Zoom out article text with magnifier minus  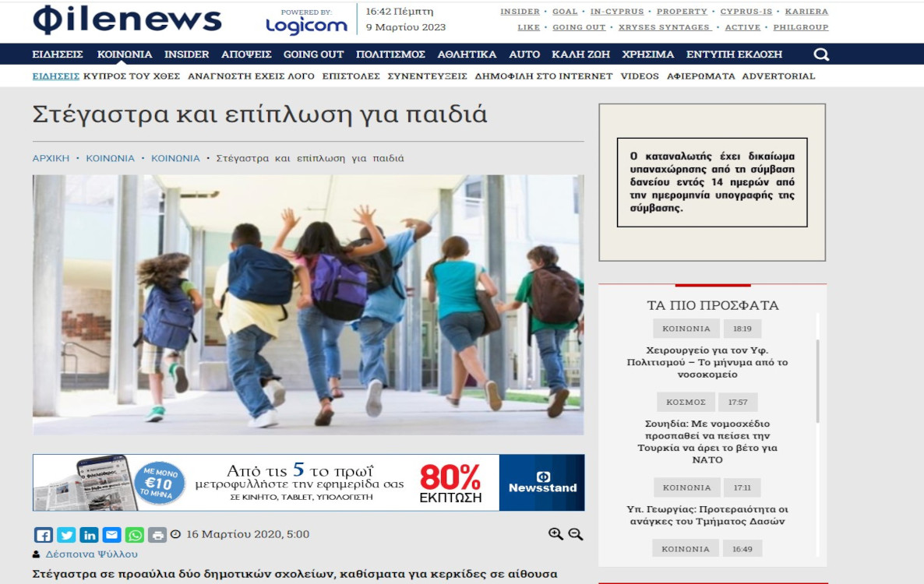point(576,534)
